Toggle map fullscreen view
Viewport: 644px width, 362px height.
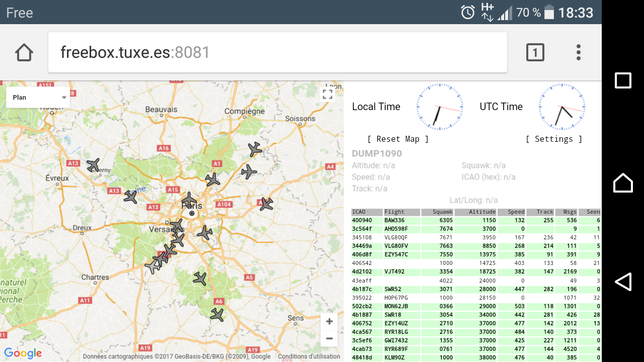coord(328,94)
